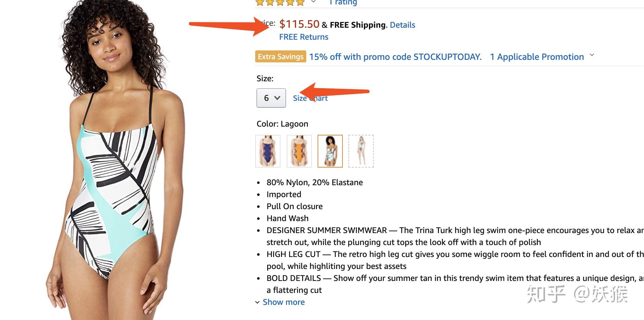Pick the dashed-border unavailable color swatch

(361, 151)
